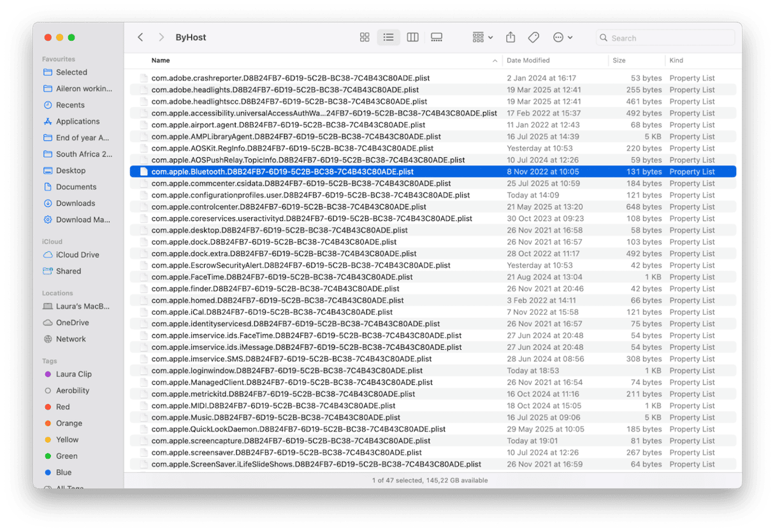The width and height of the screenshot is (775, 532).
Task: Open Network in the sidebar
Action: [71, 339]
